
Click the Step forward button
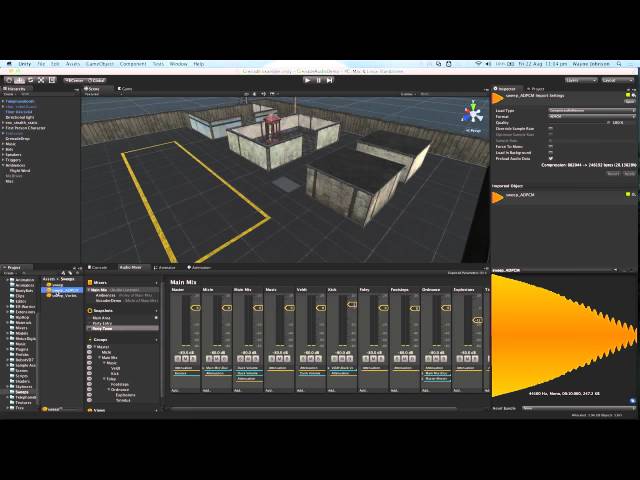click(x=329, y=80)
